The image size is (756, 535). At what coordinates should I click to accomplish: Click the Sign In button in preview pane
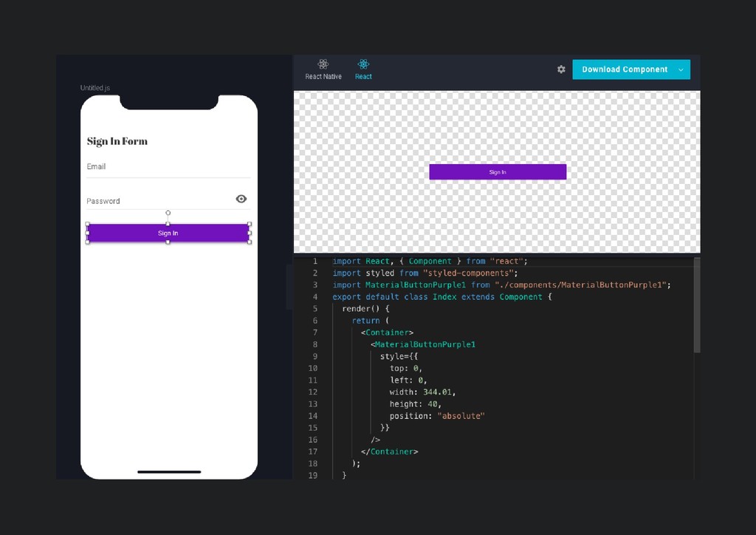(498, 171)
